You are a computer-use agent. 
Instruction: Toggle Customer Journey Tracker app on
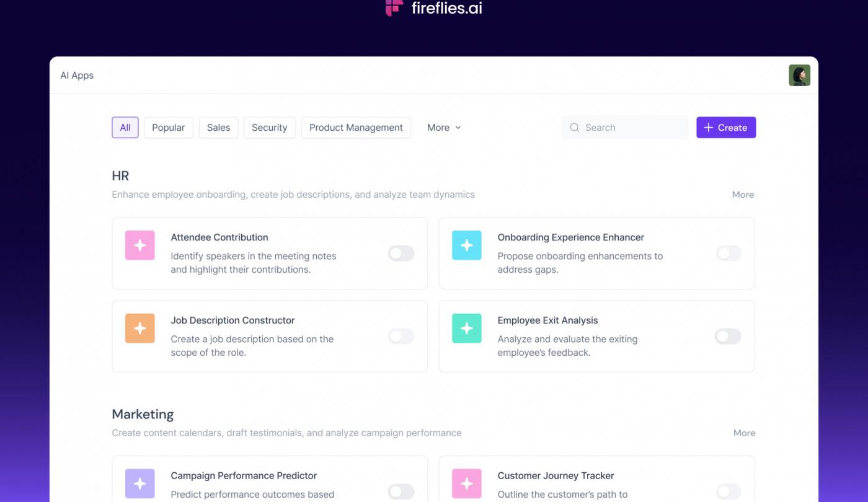pos(728,491)
